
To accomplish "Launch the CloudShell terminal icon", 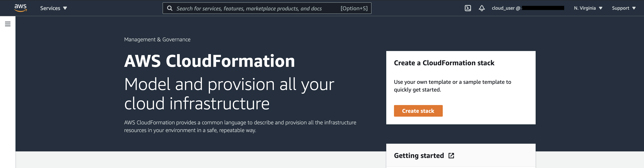I will (x=468, y=8).
